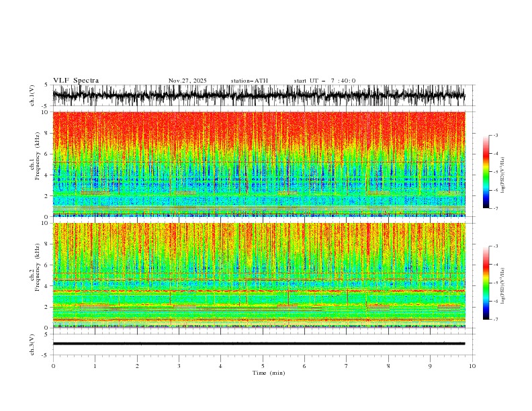
Task: Click time axis tick label "9"
Action: pos(430,366)
